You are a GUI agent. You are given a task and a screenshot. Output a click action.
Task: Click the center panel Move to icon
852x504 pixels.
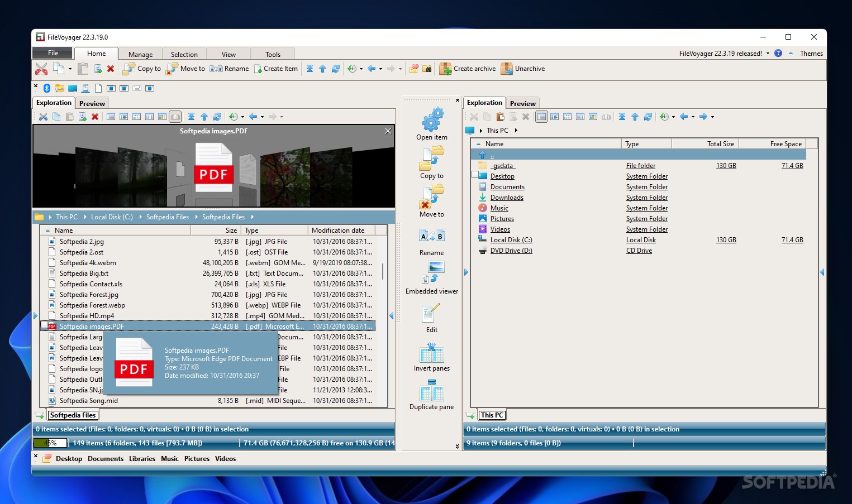point(432,197)
